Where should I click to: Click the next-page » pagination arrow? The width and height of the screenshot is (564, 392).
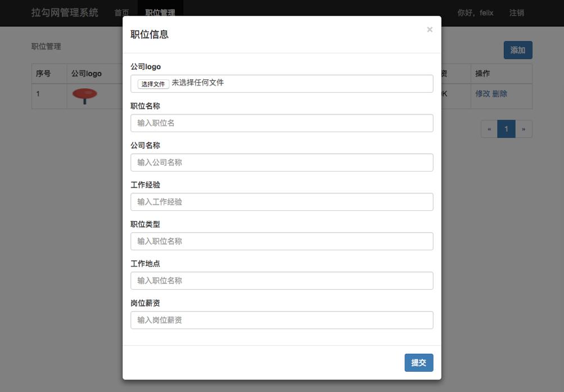click(x=523, y=129)
